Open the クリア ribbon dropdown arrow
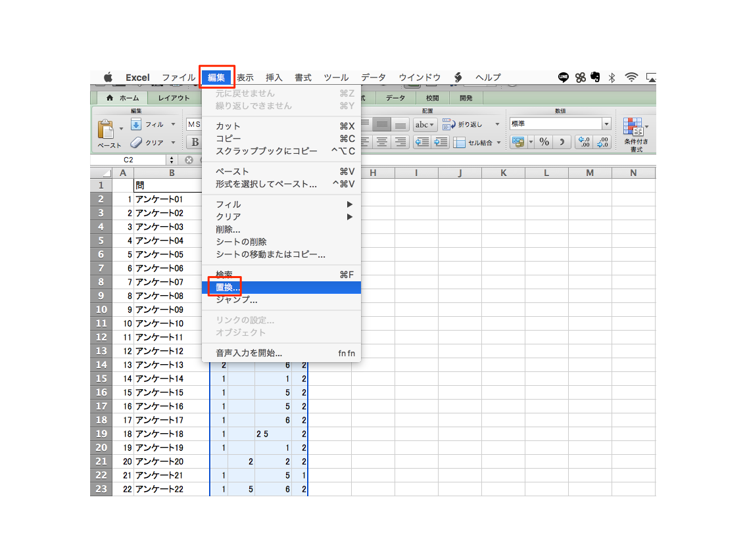The width and height of the screenshot is (747, 560). pos(173,143)
